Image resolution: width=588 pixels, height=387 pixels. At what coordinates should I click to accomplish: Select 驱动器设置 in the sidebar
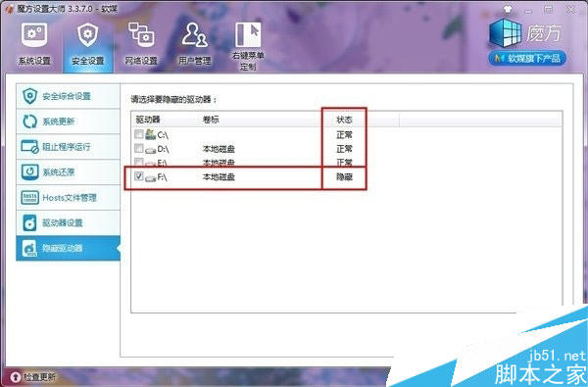click(x=68, y=222)
